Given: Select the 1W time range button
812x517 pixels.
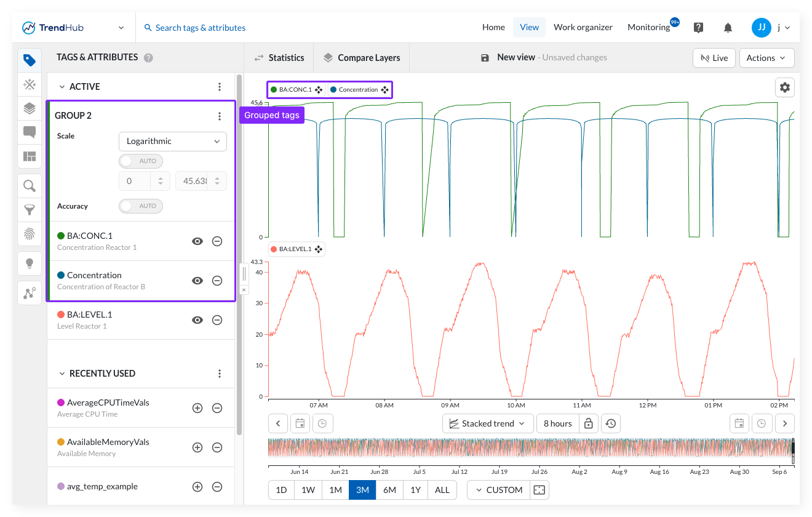Looking at the screenshot, I should click(x=308, y=490).
